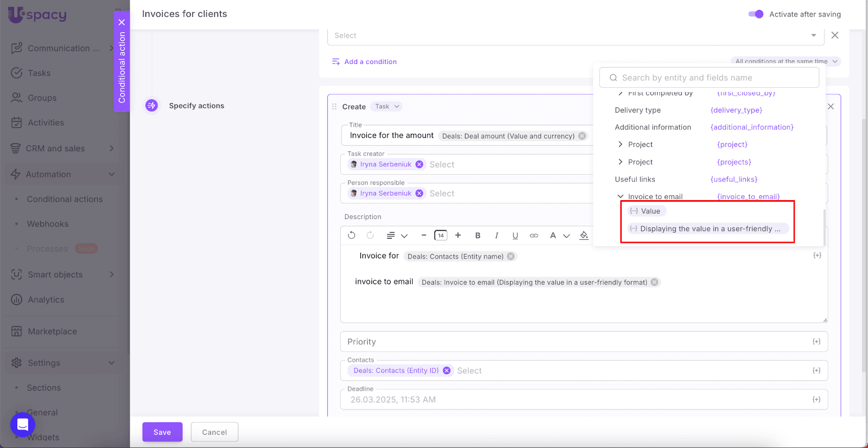Remove Iryna Serbeniuk from Task creator

point(419,164)
